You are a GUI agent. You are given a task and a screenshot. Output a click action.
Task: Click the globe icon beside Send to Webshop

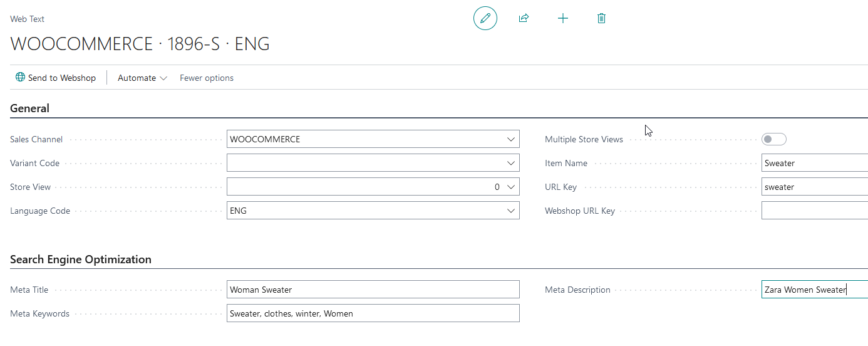click(20, 77)
